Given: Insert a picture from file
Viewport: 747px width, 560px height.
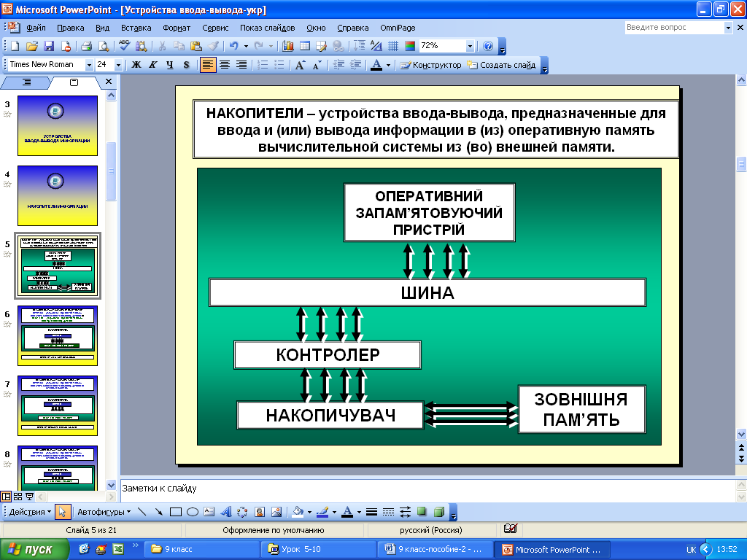Looking at the screenshot, I should [x=276, y=512].
